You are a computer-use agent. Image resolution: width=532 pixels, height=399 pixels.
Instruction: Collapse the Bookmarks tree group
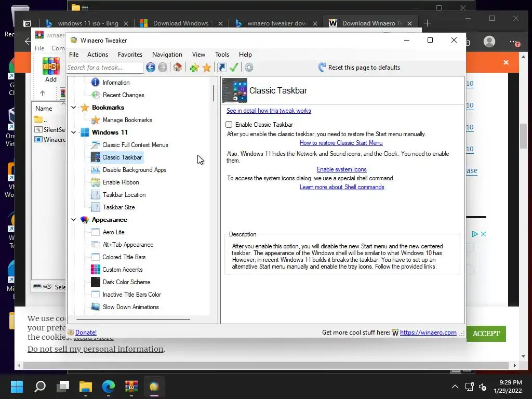click(x=74, y=107)
